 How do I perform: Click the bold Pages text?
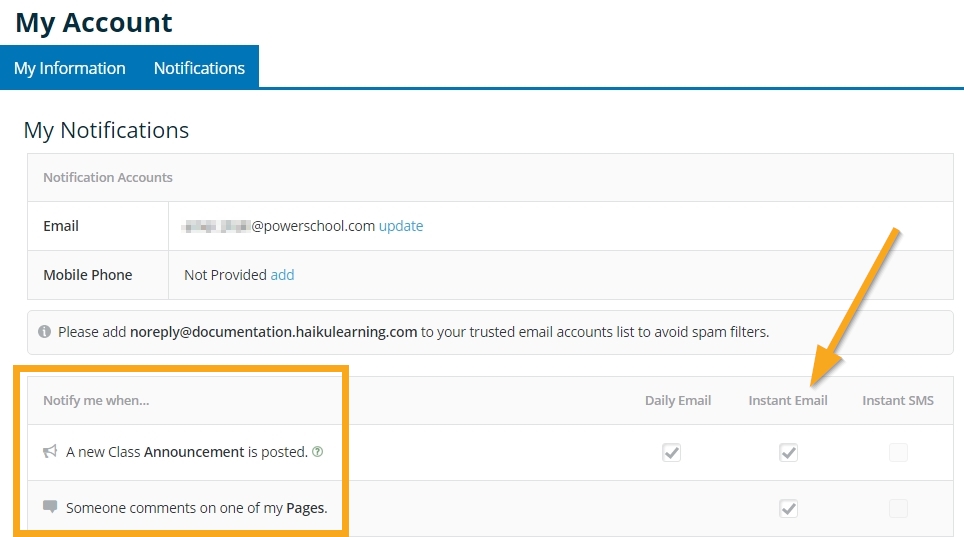coord(305,508)
